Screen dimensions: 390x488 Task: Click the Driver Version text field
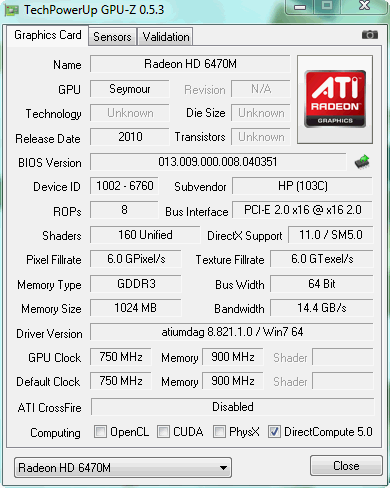click(232, 332)
